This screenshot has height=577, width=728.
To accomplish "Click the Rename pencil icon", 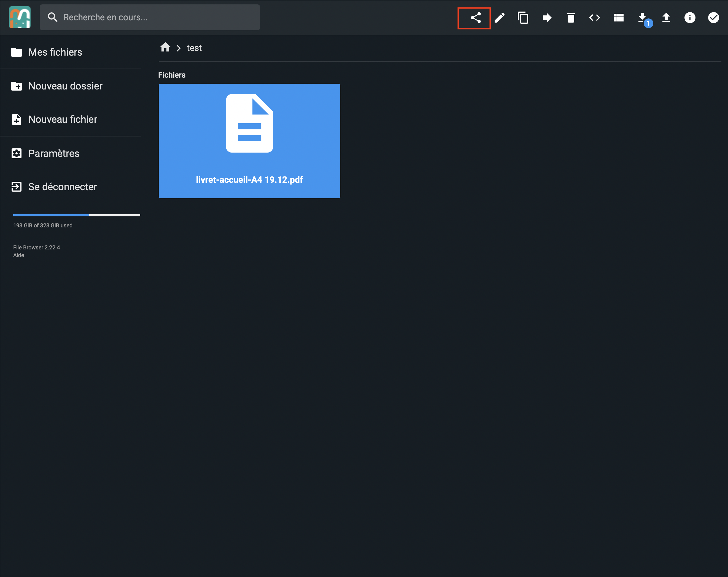I will click(x=499, y=18).
